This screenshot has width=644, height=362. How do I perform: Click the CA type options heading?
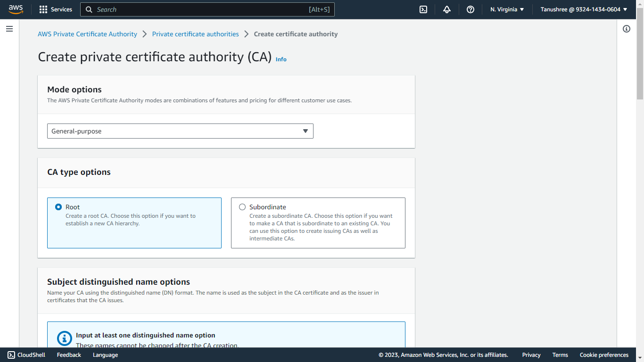coord(79,172)
